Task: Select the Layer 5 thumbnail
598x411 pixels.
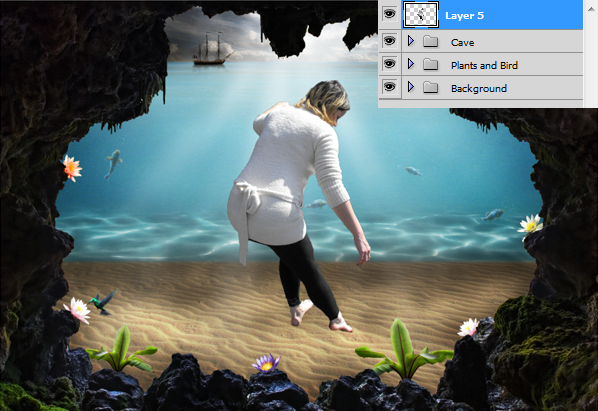Action: click(421, 14)
